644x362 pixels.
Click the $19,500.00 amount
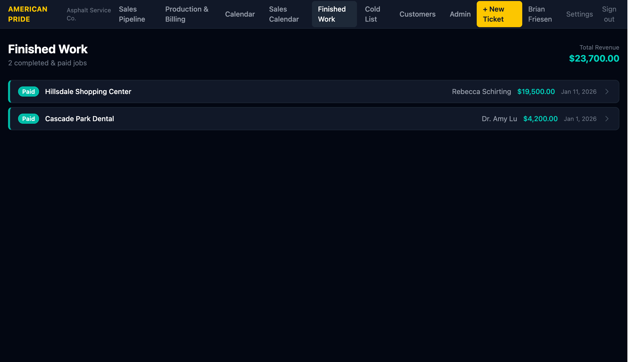click(x=536, y=92)
